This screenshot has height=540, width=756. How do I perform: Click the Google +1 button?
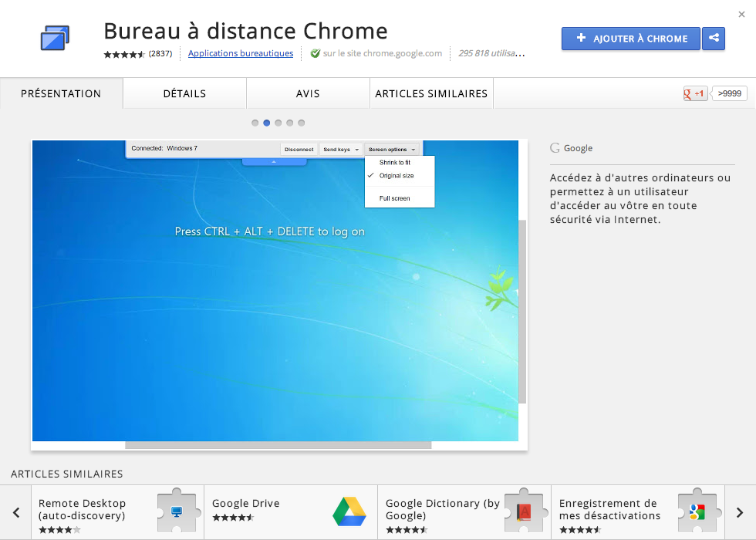click(695, 93)
